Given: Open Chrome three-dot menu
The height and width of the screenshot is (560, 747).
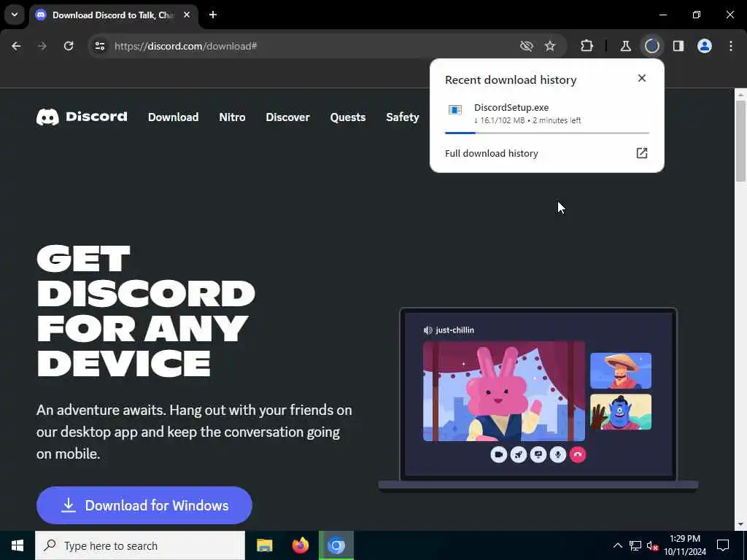Looking at the screenshot, I should point(731,46).
